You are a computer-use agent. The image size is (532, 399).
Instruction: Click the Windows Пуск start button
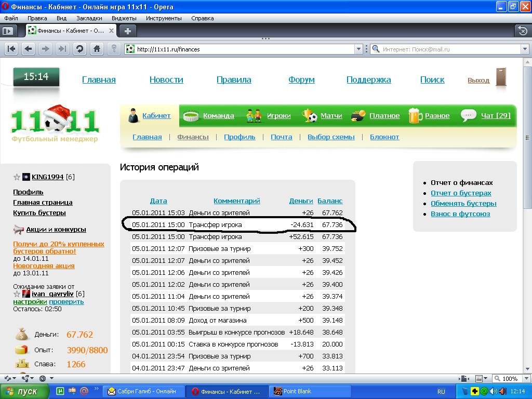click(x=24, y=391)
